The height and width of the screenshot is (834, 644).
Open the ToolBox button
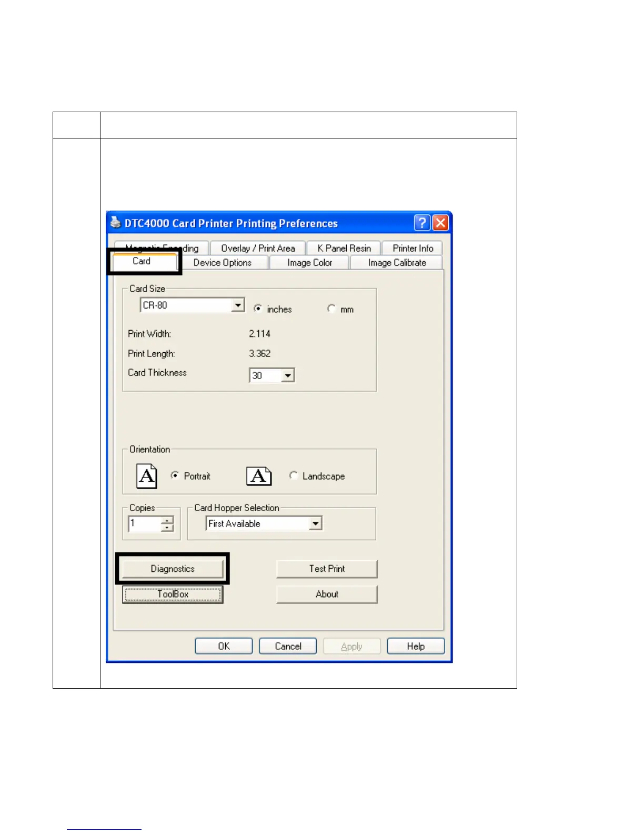tap(173, 594)
